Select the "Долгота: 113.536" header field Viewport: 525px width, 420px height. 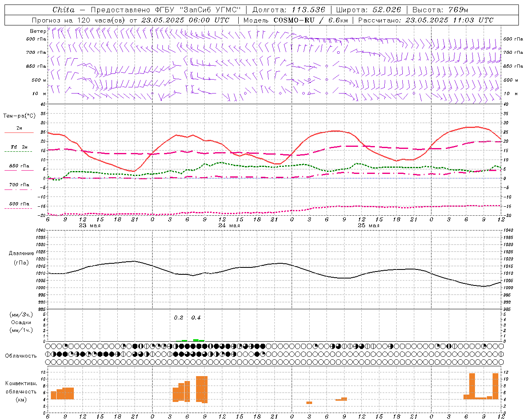[x=289, y=10]
